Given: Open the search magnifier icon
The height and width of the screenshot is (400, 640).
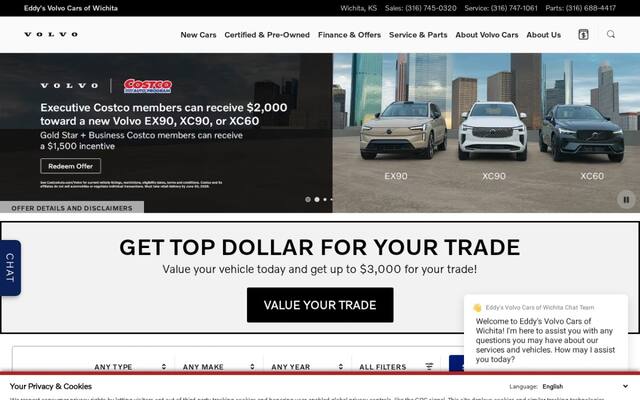Looking at the screenshot, I should click(x=611, y=34).
